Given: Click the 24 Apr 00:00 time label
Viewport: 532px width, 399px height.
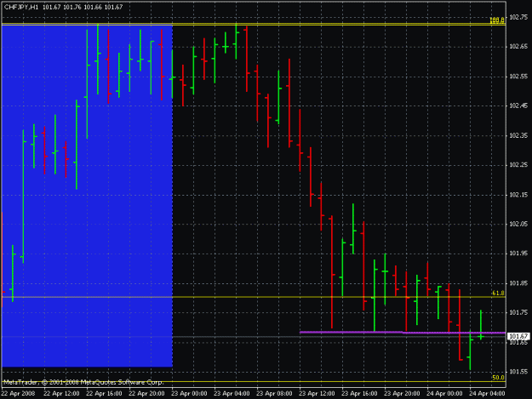Looking at the screenshot, I should click(444, 394).
